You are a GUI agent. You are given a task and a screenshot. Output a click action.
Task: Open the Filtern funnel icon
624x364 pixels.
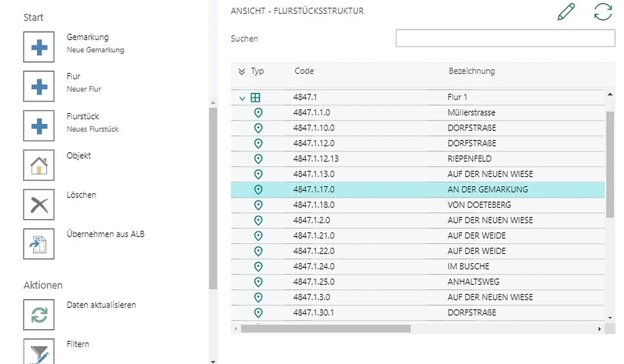(39, 352)
